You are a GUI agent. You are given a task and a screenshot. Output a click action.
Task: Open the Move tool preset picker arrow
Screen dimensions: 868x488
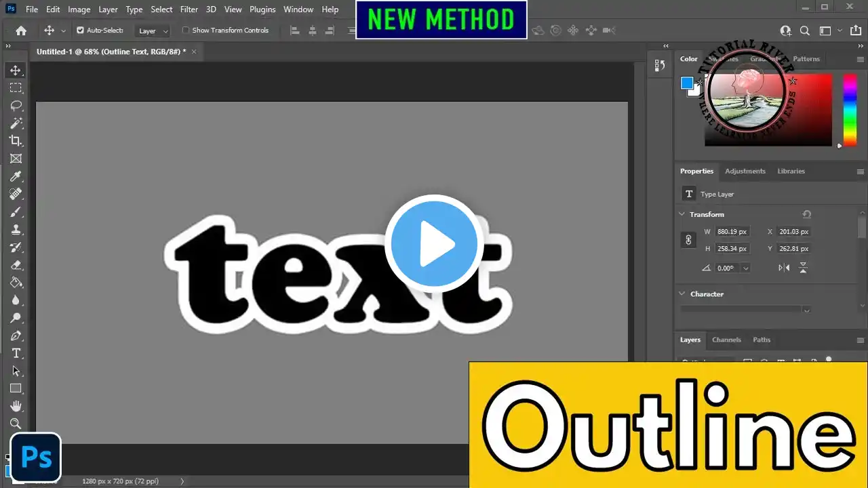point(63,30)
